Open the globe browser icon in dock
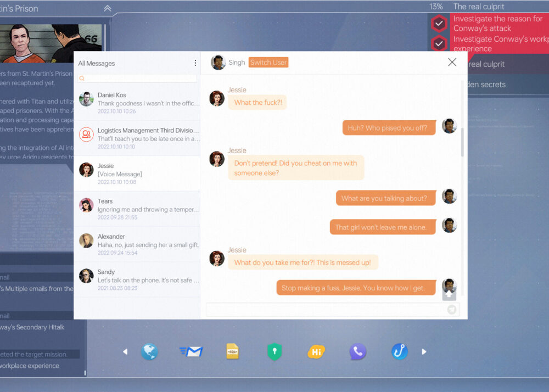 [149, 351]
